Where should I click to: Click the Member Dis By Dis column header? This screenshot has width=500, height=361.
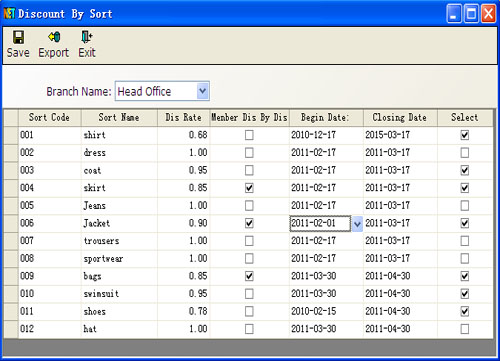click(249, 117)
